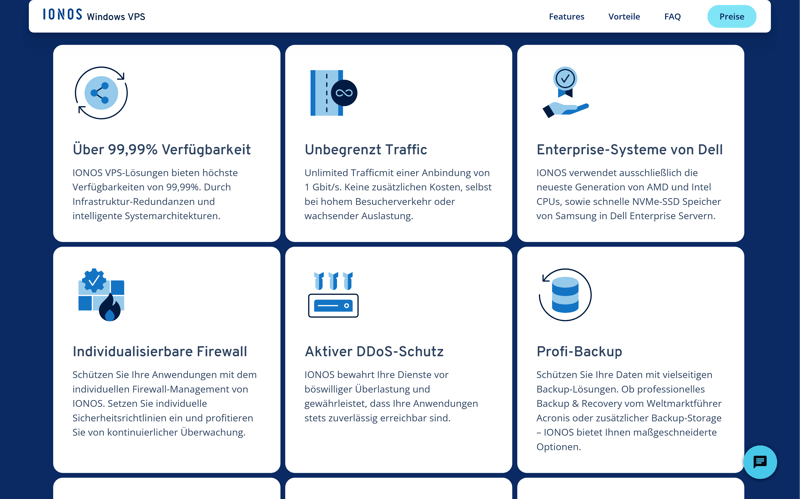Click the unlimited traffic infinity icon

[334, 93]
